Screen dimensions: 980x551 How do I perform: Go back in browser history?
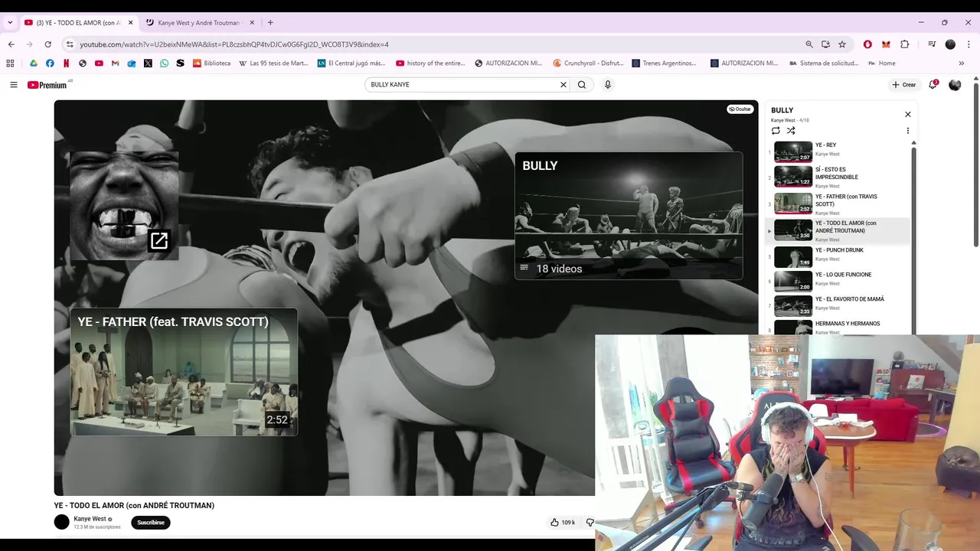[x=11, y=44]
